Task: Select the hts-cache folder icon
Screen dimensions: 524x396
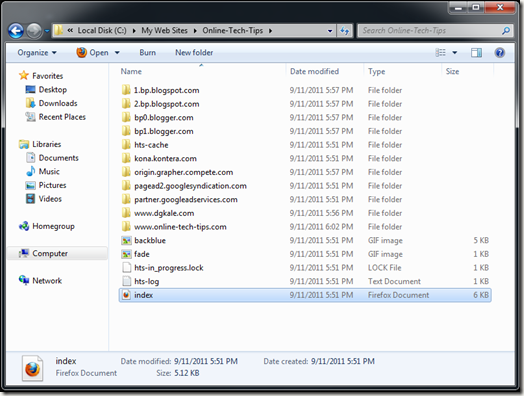Action: pyautogui.click(x=126, y=145)
